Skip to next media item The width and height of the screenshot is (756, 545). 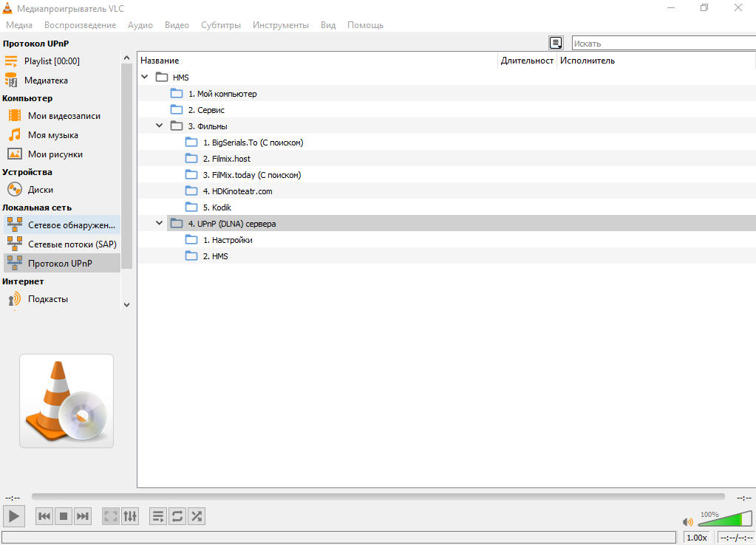coord(83,517)
